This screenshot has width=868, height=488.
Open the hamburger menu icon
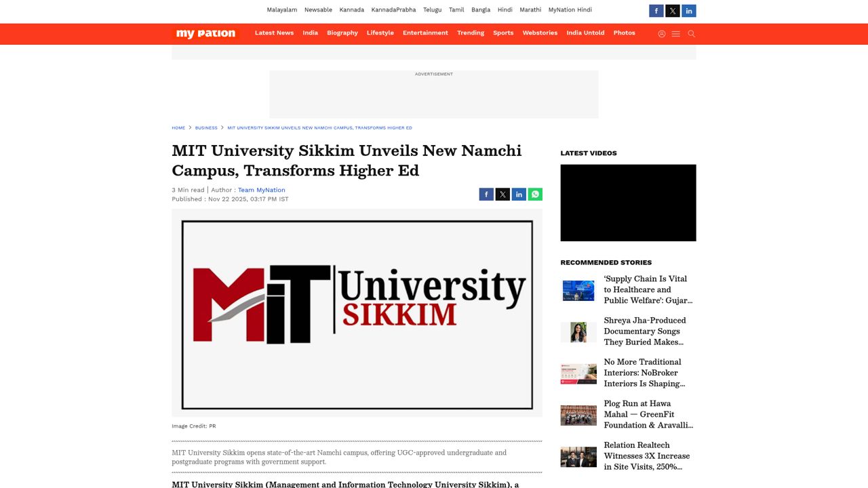676,34
